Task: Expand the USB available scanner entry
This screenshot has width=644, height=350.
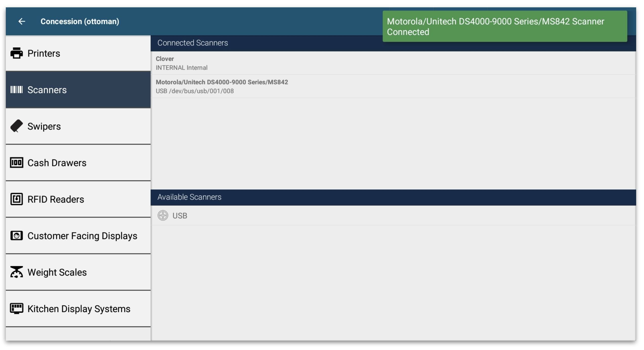Action: (x=164, y=215)
